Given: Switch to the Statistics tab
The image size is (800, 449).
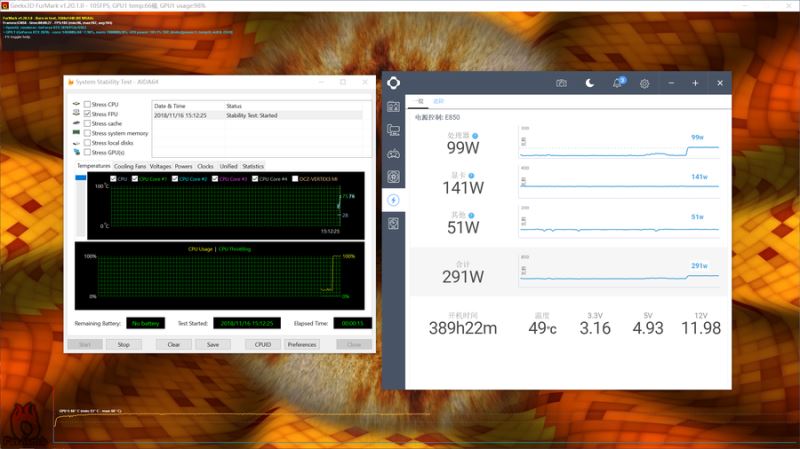Looking at the screenshot, I should tap(253, 166).
